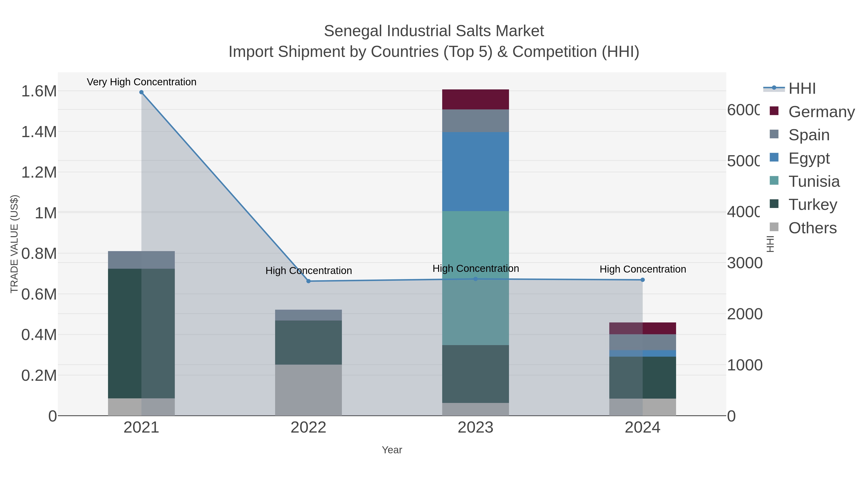
Task: Click the High Concentration label above 2024
Action: [x=643, y=269]
